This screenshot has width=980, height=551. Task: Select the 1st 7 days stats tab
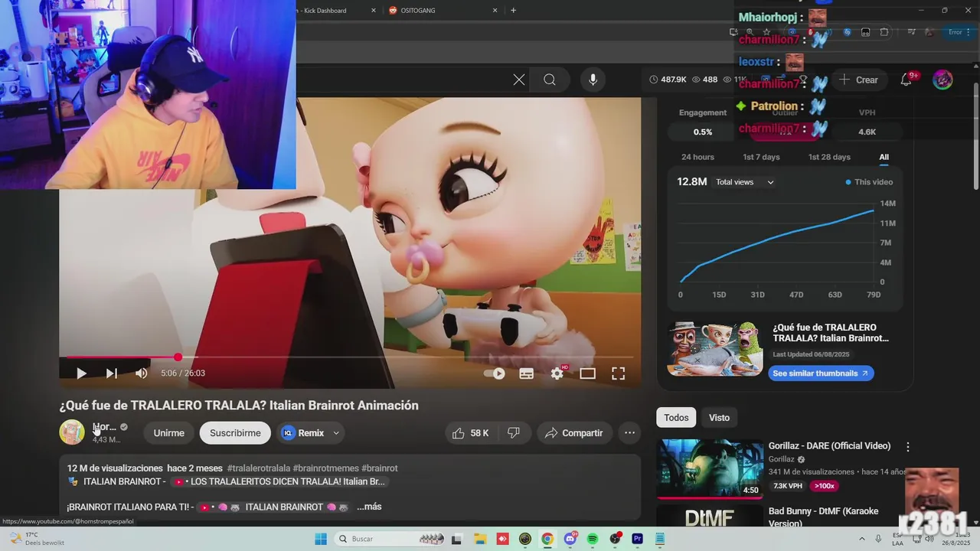(761, 157)
